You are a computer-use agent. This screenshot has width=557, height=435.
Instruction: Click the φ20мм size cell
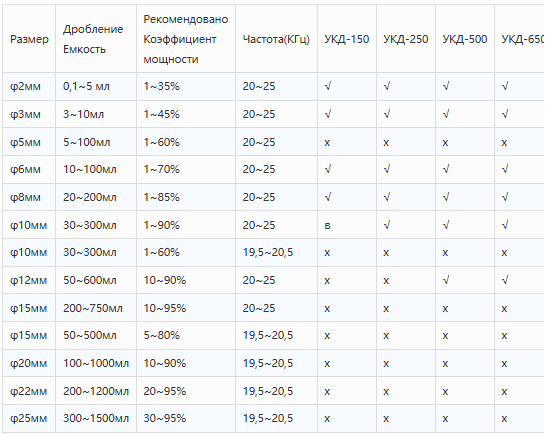[x=28, y=364]
